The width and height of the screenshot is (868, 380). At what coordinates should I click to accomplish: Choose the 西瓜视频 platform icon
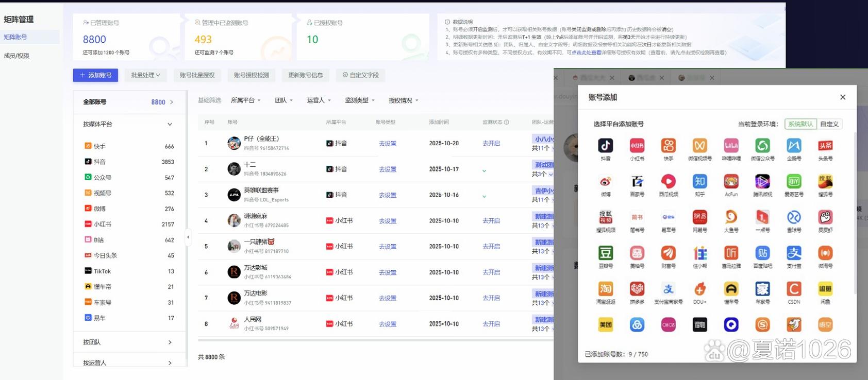click(x=669, y=181)
